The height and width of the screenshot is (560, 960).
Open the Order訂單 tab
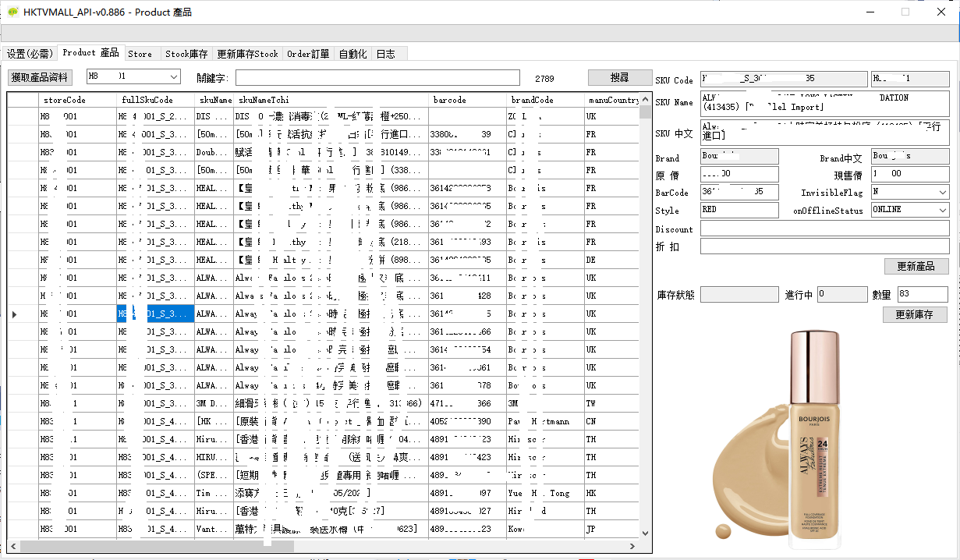click(308, 54)
